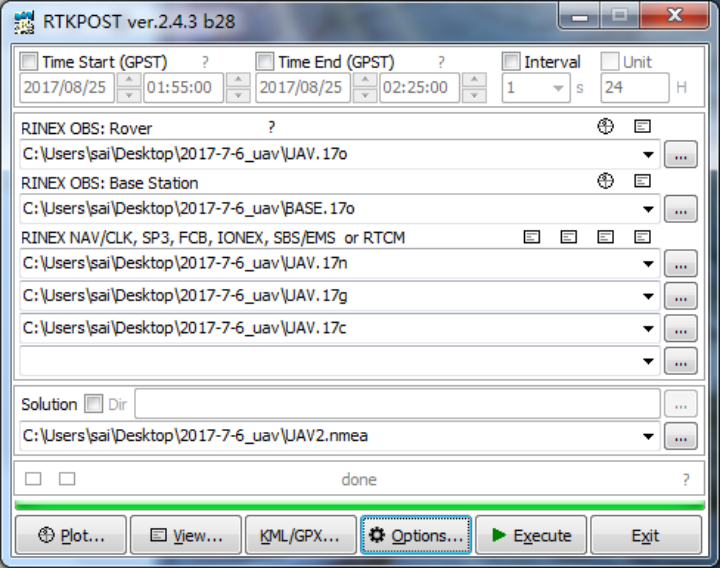Image resolution: width=720 pixels, height=568 pixels.
Task: View third navigation file text icon
Action: [605, 237]
